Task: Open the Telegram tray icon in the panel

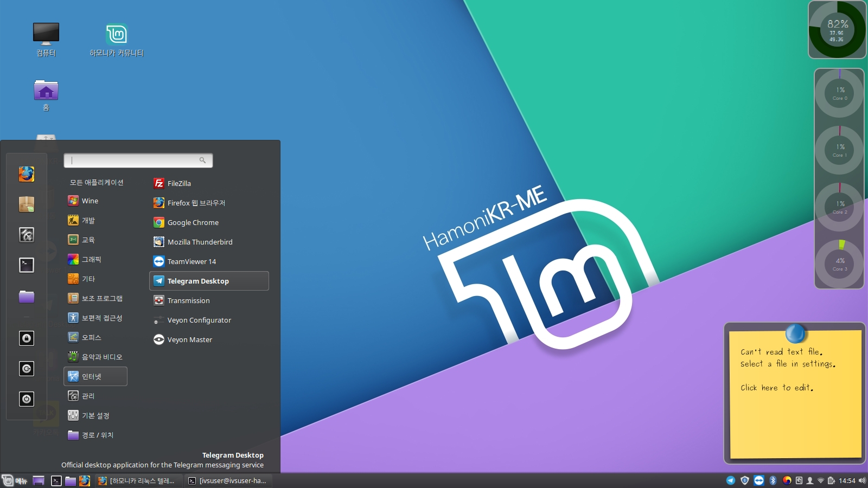Action: [x=731, y=480]
